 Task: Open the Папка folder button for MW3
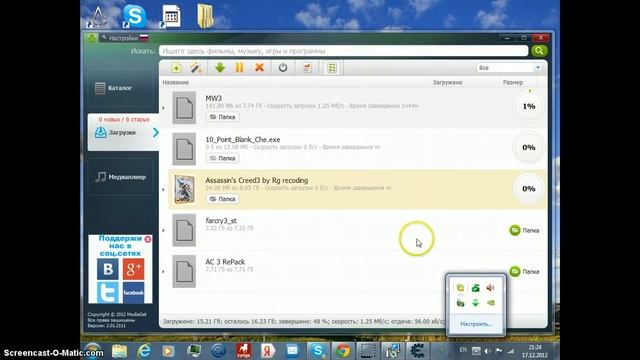[x=222, y=117]
